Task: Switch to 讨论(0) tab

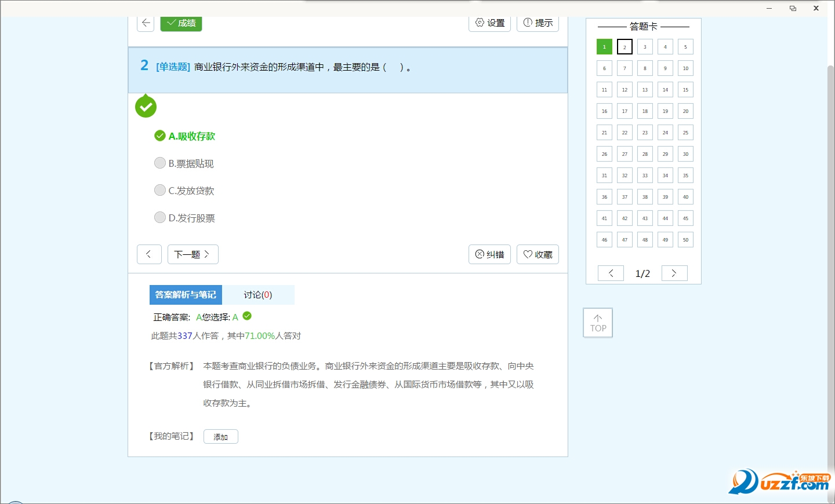Action: point(258,295)
